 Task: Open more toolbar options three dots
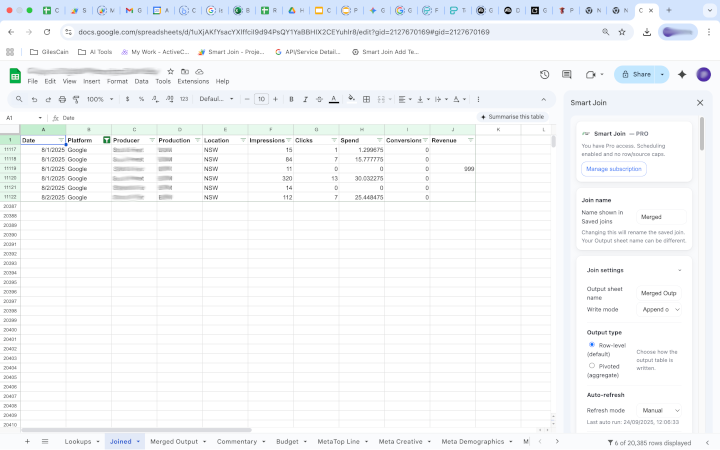click(x=478, y=99)
